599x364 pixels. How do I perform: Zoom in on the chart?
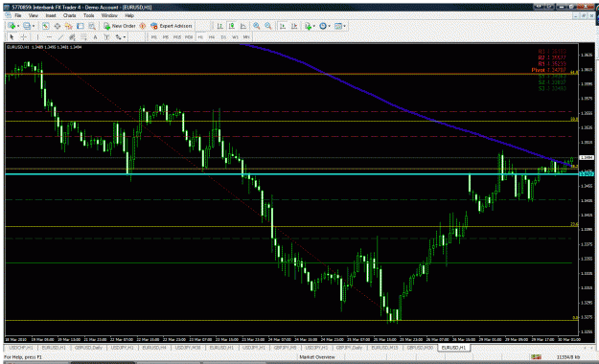pyautogui.click(x=256, y=26)
